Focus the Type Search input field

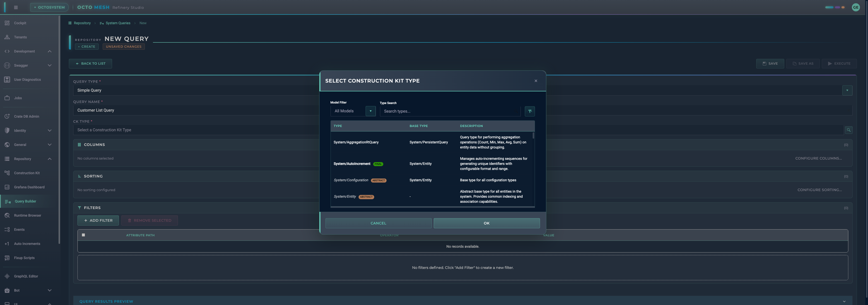click(x=450, y=111)
